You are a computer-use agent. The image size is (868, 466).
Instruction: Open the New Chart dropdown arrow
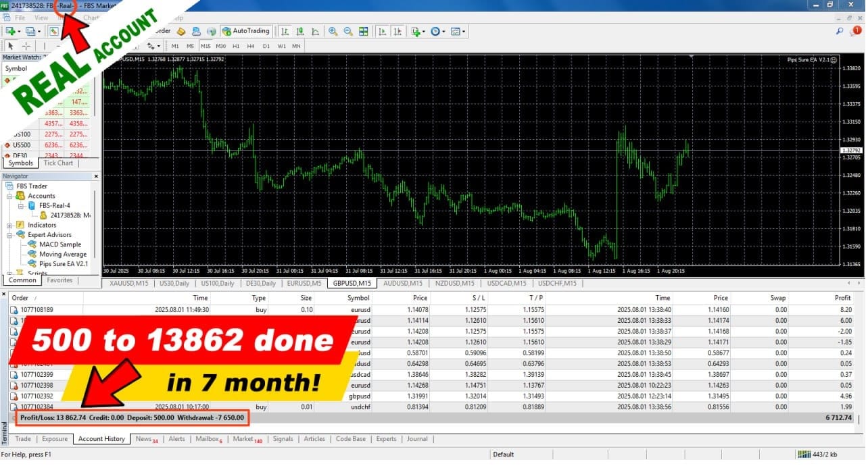click(20, 31)
